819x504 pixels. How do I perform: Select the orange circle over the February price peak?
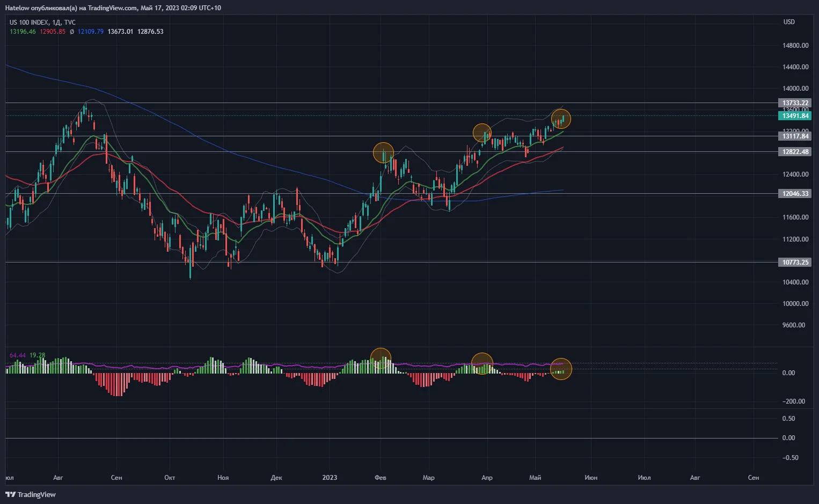(x=383, y=153)
